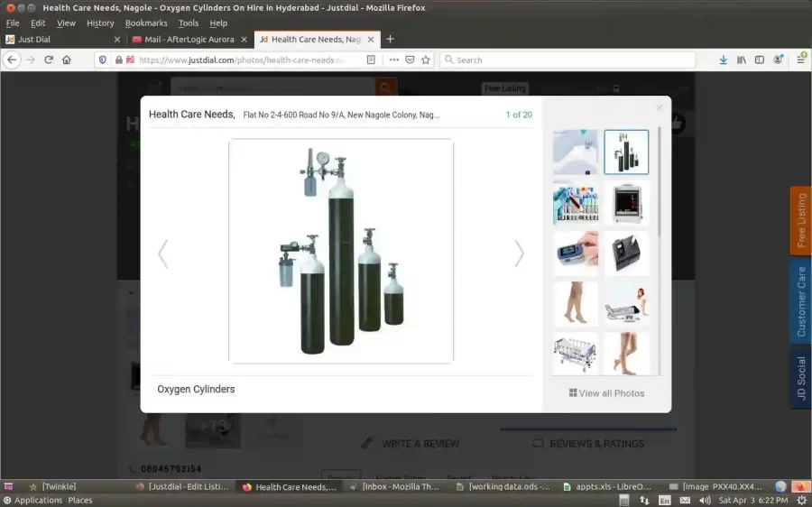Open page actions three-dot menu

(x=393, y=60)
